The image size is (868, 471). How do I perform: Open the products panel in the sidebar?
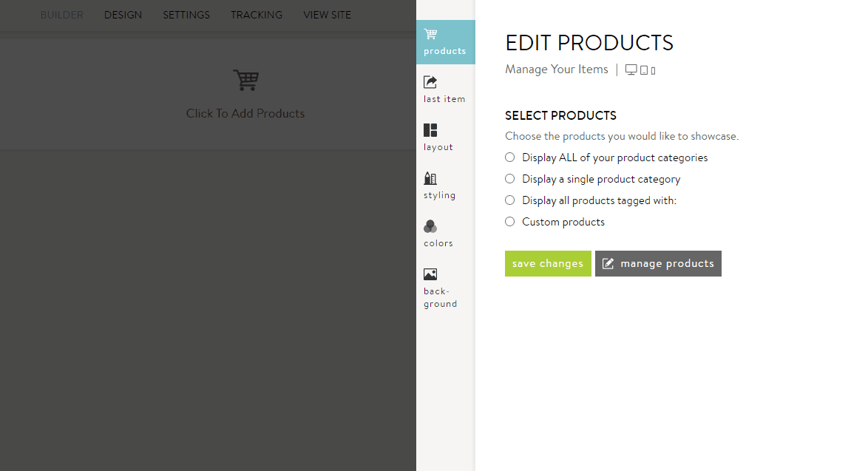444,42
